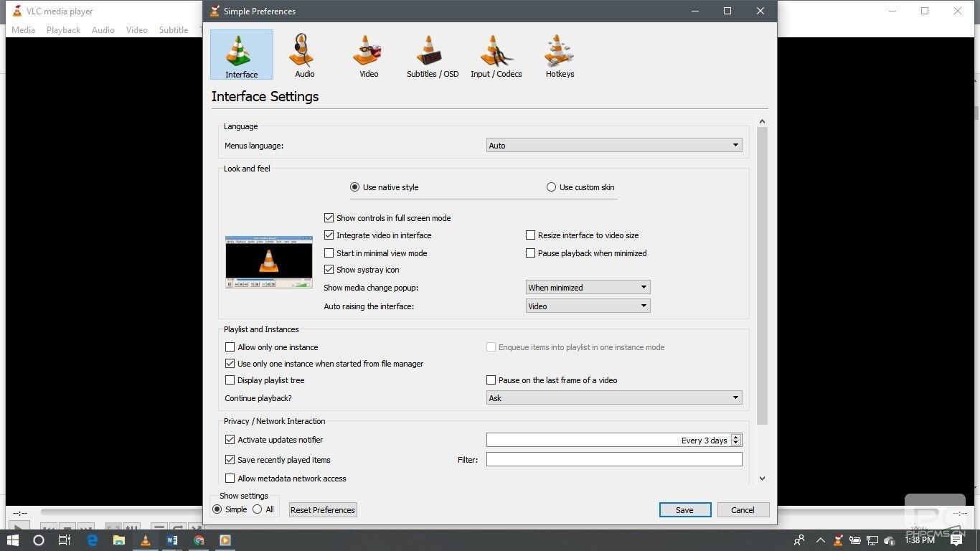
Task: Open the Action Center notifications icon
Action: pos(956,540)
